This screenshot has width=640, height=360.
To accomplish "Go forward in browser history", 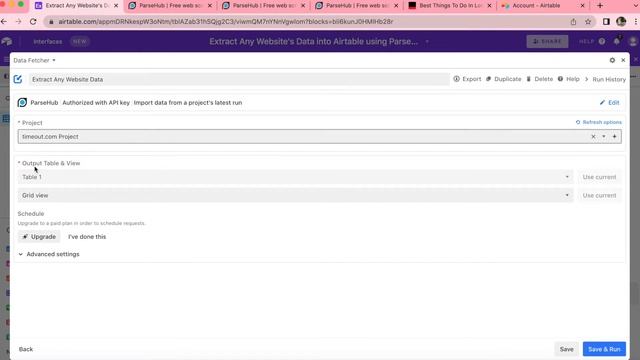I will coord(18,22).
